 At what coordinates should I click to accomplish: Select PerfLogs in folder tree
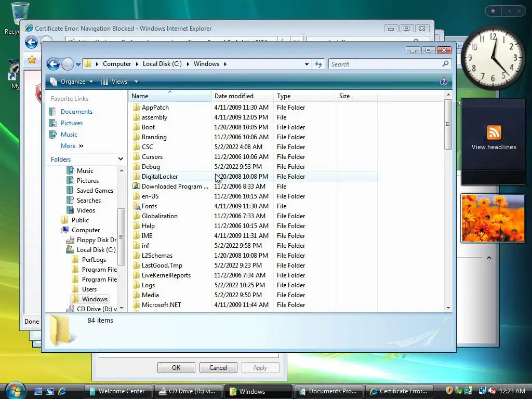click(x=94, y=259)
